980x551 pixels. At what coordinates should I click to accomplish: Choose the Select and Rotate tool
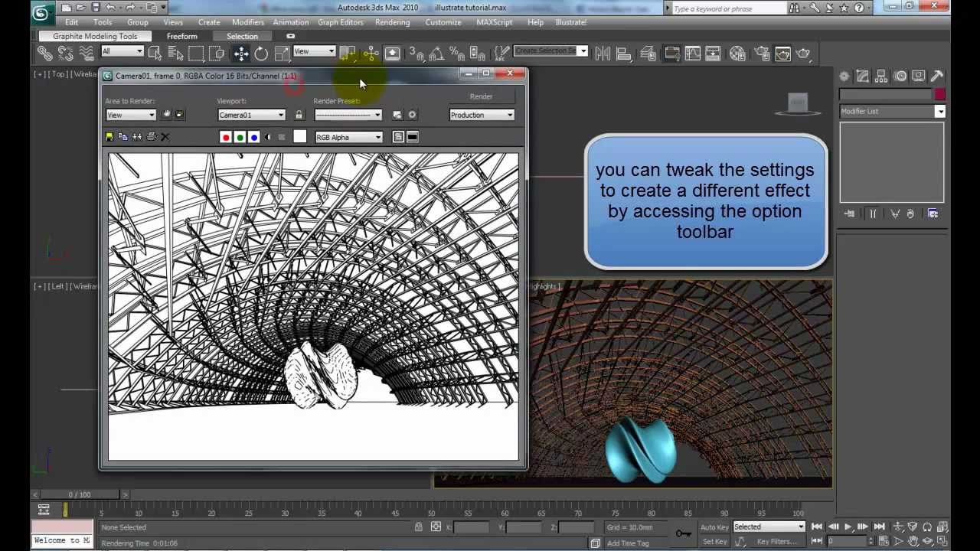pos(261,53)
